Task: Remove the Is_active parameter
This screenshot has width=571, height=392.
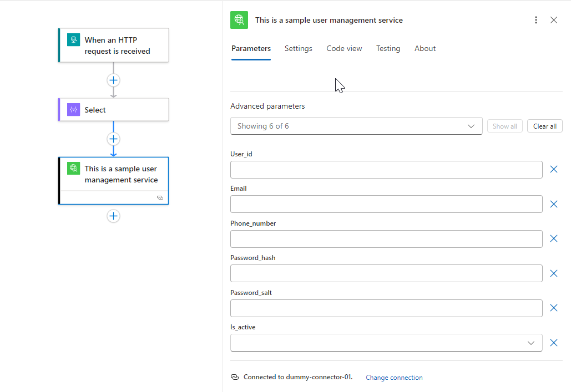Action: [553, 343]
